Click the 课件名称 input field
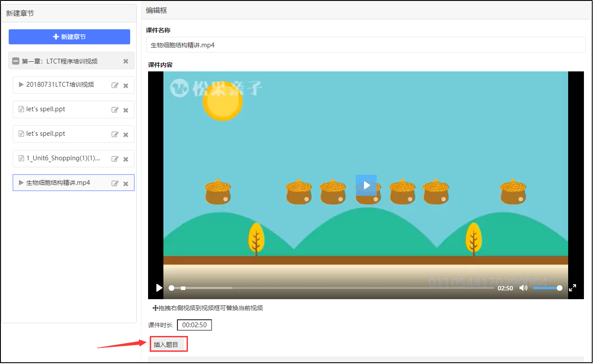Viewport: 594px width, 364px height. tap(366, 45)
